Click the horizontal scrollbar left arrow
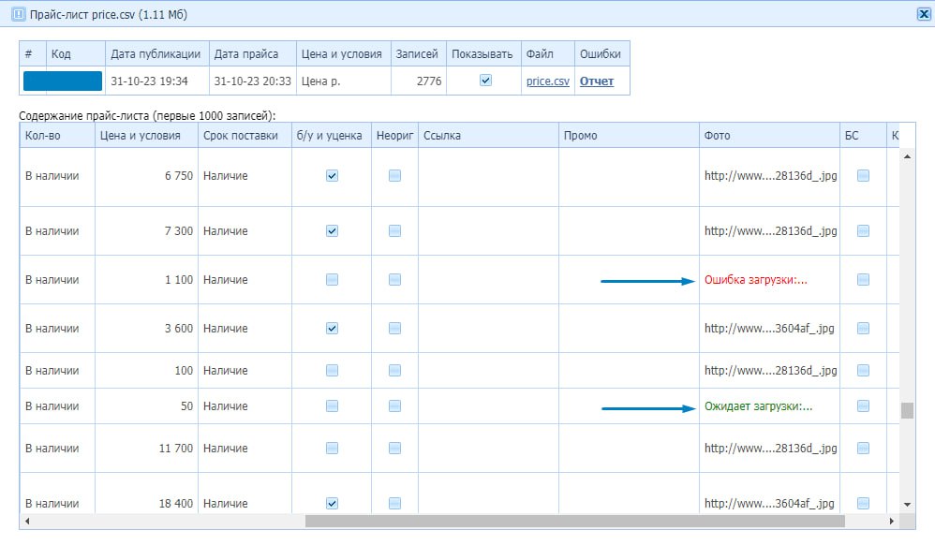Viewport: 935px width, 560px height. (27, 521)
